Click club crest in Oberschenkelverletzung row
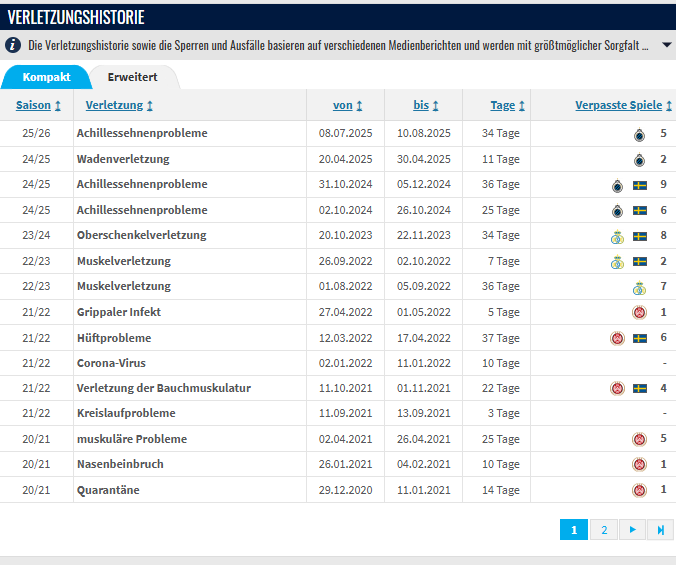Viewport: 676px width, 565px height. click(x=617, y=237)
